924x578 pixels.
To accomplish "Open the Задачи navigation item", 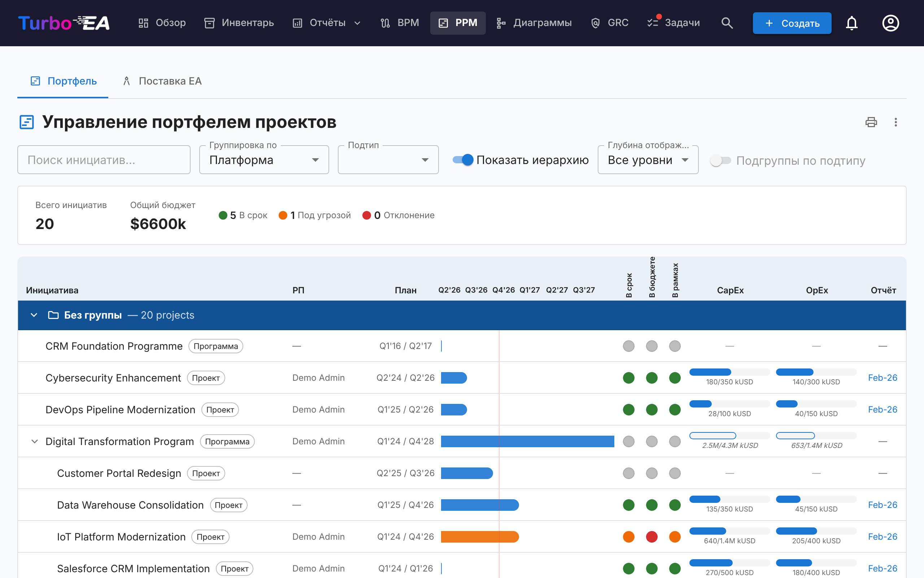I will coord(674,23).
